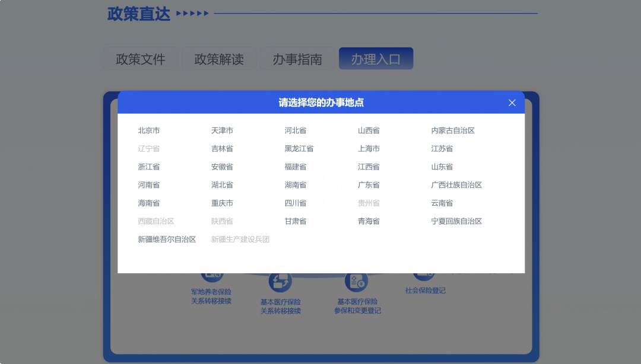The height and width of the screenshot is (364, 641).
Task: Select 广西壮族自治区 as办事地点
Action: click(456, 184)
